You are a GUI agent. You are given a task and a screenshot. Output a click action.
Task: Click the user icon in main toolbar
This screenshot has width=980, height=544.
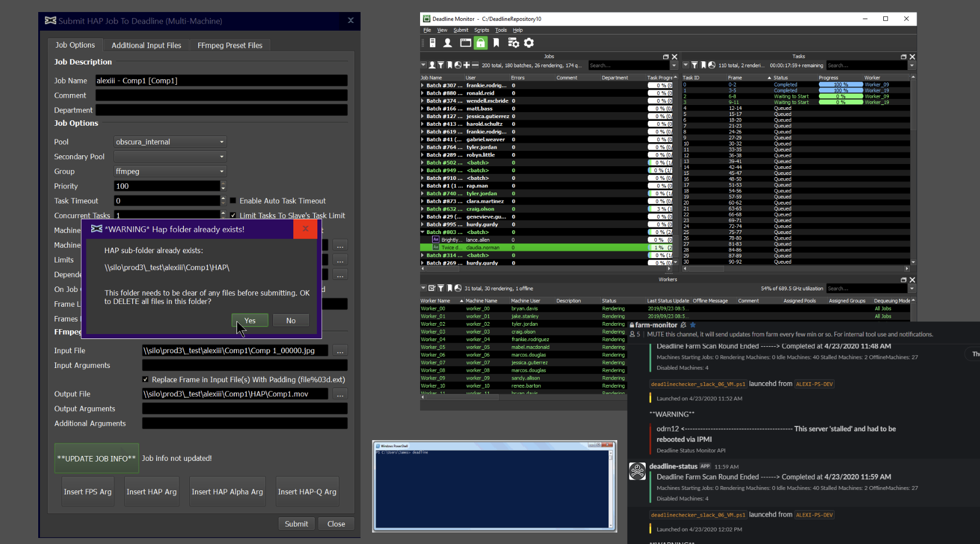click(x=447, y=43)
